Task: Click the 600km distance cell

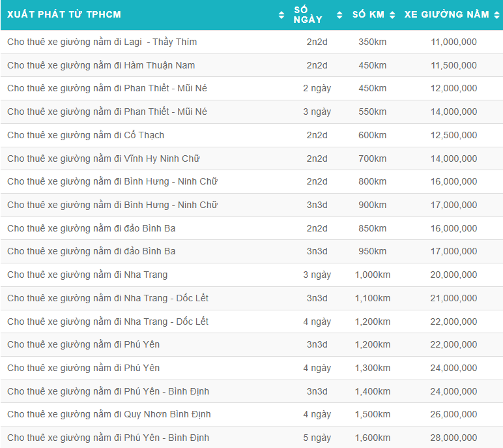Action: 373,135
